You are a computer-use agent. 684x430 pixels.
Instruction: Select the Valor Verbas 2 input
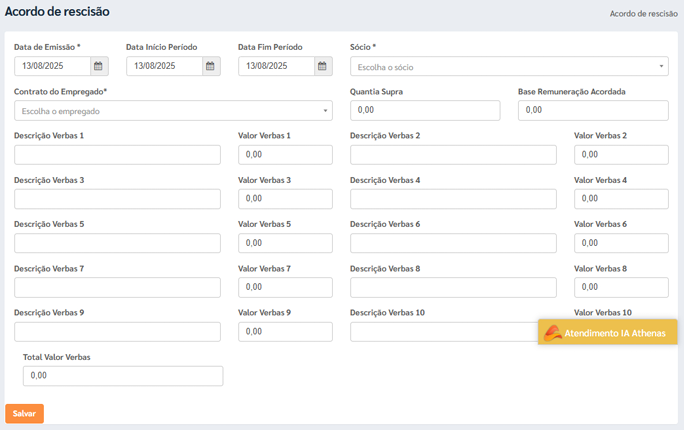(x=621, y=155)
